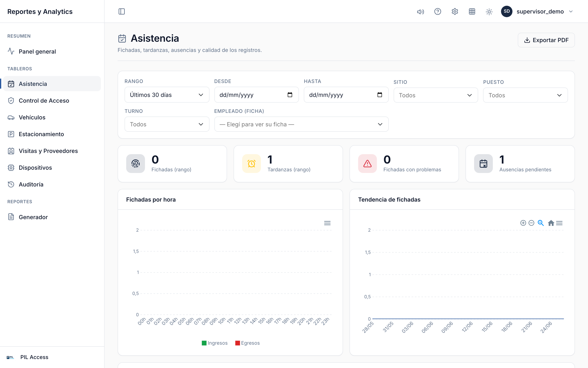Zoom in on Tendencia de fichadas chart
This screenshot has width=588, height=368.
(x=523, y=223)
